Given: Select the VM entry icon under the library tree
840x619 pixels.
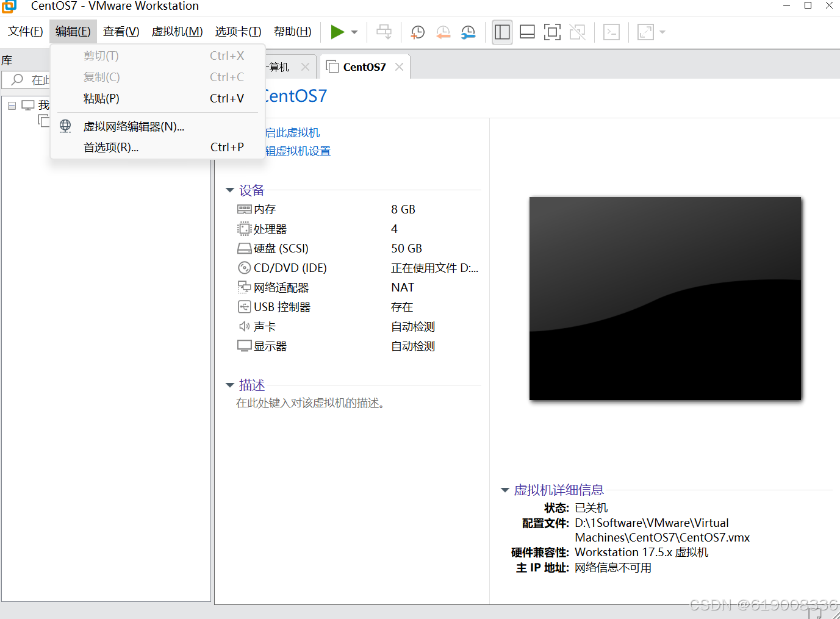Looking at the screenshot, I should coord(44,120).
